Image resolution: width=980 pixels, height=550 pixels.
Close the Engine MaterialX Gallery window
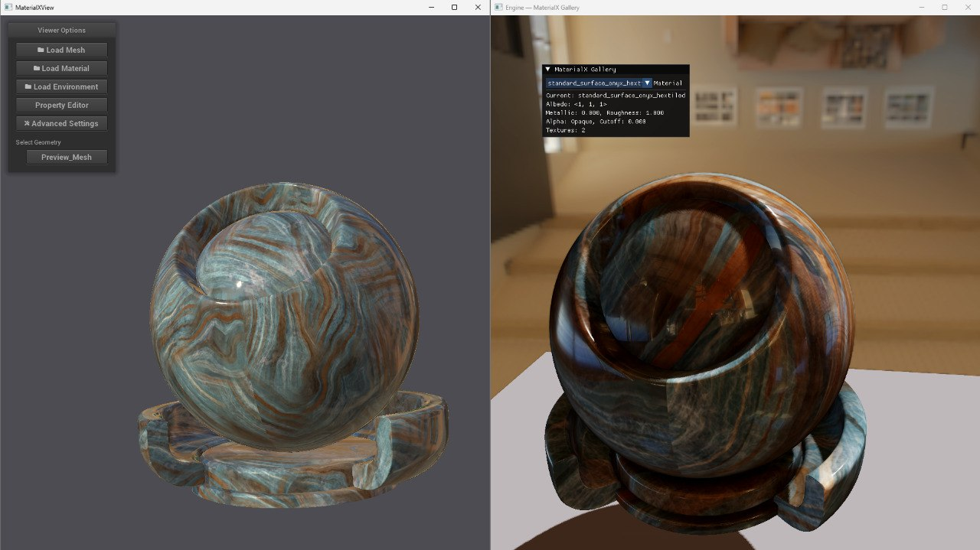968,7
